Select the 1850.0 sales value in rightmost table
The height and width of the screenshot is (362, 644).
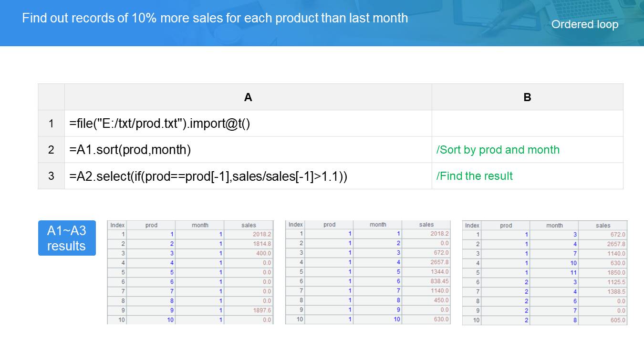coord(616,272)
